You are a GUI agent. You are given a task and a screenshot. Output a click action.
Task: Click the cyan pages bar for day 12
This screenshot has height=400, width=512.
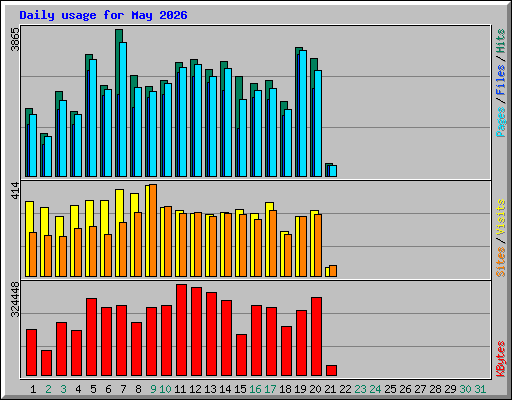click(198, 120)
